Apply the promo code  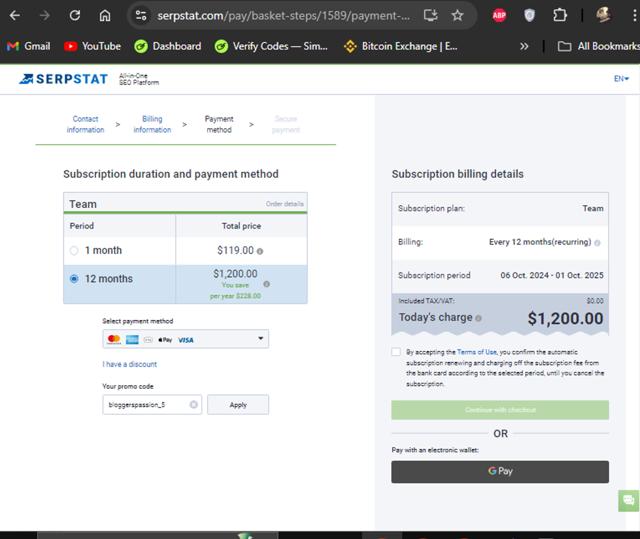click(238, 405)
